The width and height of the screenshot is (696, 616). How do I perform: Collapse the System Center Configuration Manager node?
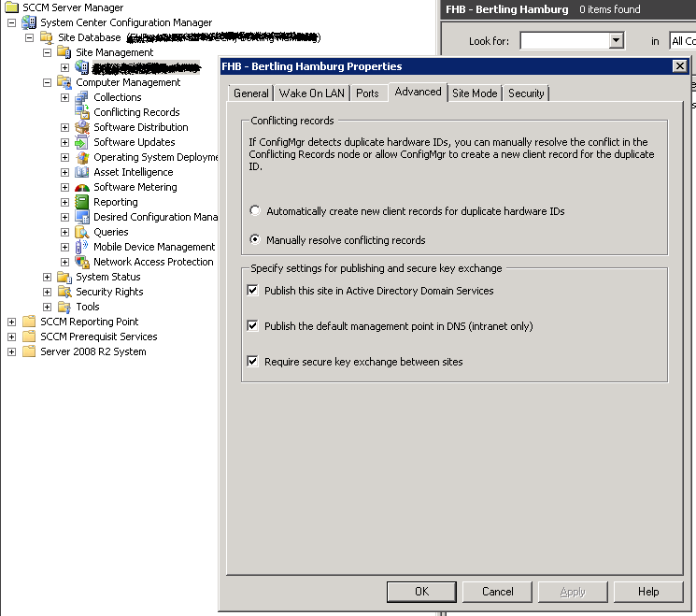11,22
